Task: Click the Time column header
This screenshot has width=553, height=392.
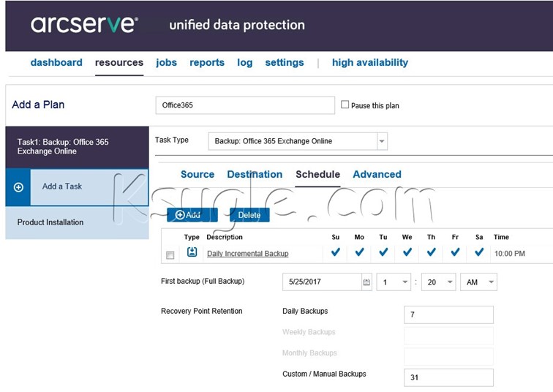Action: [x=501, y=237]
